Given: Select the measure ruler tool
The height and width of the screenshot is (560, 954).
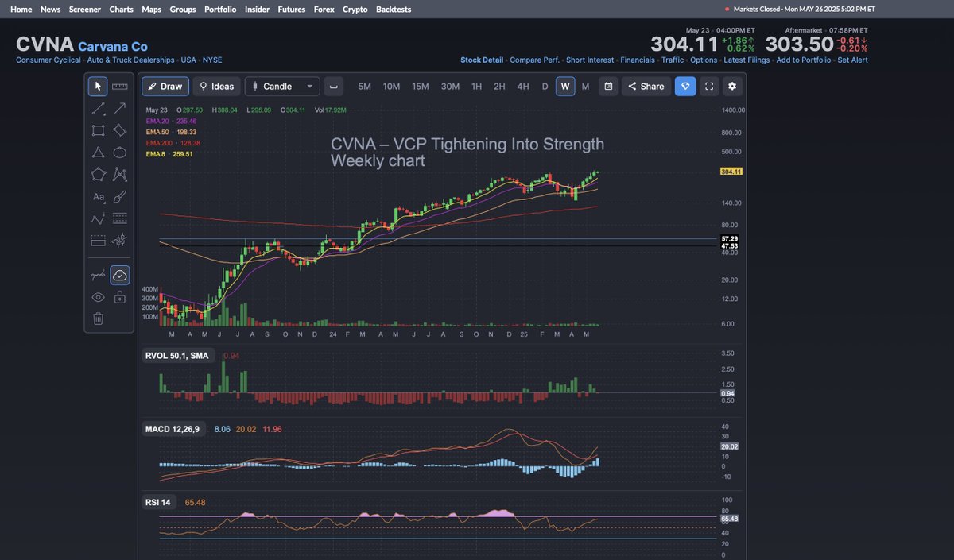Looking at the screenshot, I should point(119,86).
